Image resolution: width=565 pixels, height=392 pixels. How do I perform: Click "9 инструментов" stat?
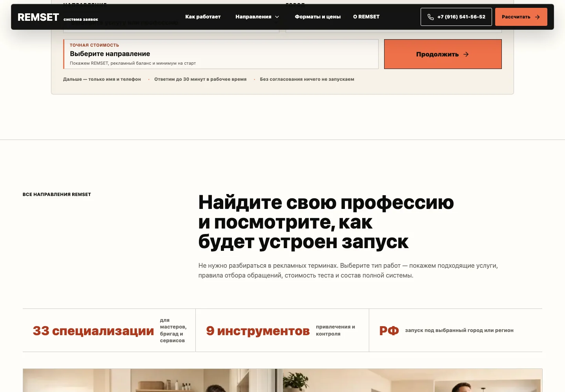258,330
